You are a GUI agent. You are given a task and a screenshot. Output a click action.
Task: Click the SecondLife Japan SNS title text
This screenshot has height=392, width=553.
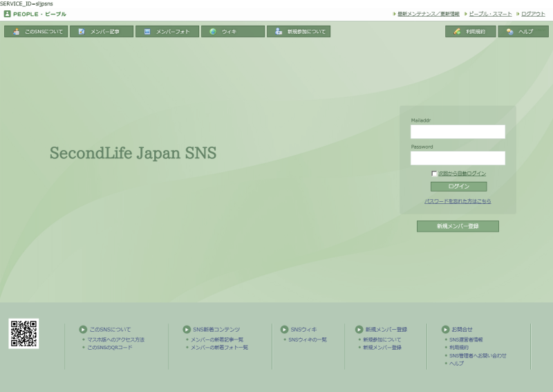coord(133,153)
